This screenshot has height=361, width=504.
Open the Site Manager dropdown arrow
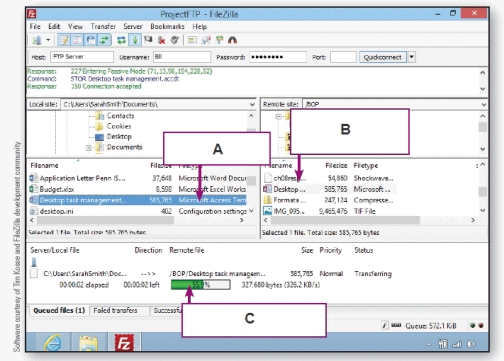point(48,40)
